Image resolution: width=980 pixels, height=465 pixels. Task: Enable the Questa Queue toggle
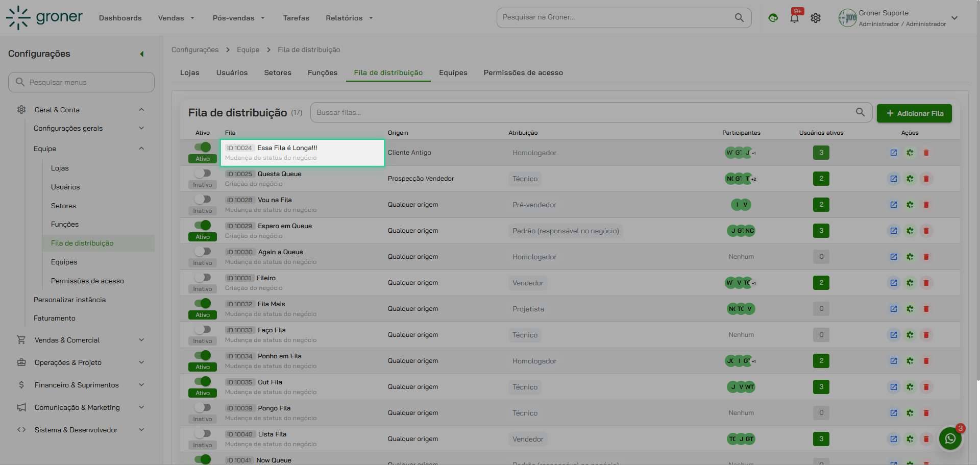point(203,174)
